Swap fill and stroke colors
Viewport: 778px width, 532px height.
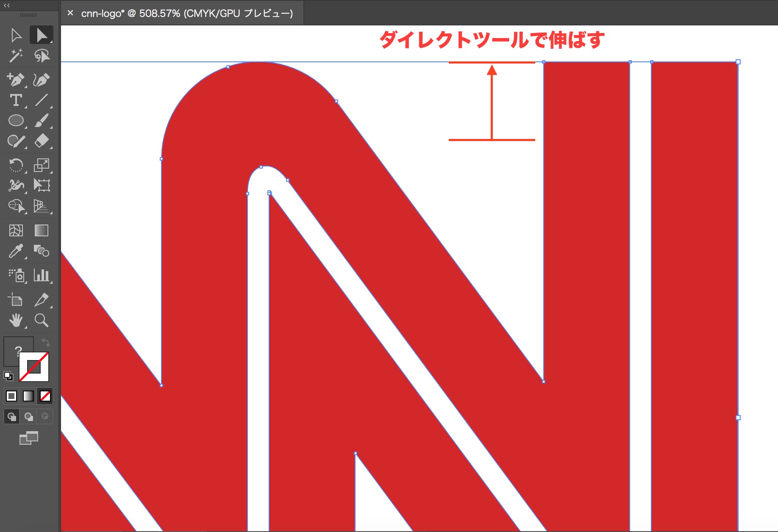click(x=45, y=342)
